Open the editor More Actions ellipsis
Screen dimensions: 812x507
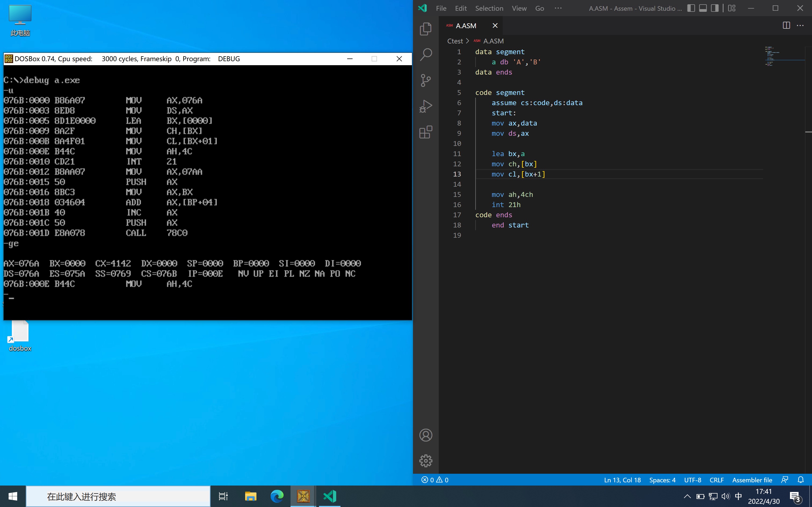point(800,25)
